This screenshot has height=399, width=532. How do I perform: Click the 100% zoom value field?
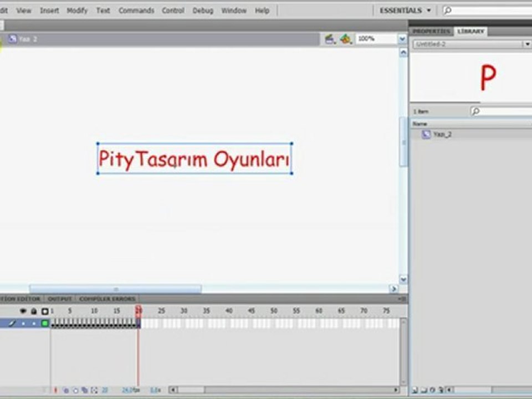tap(377, 39)
